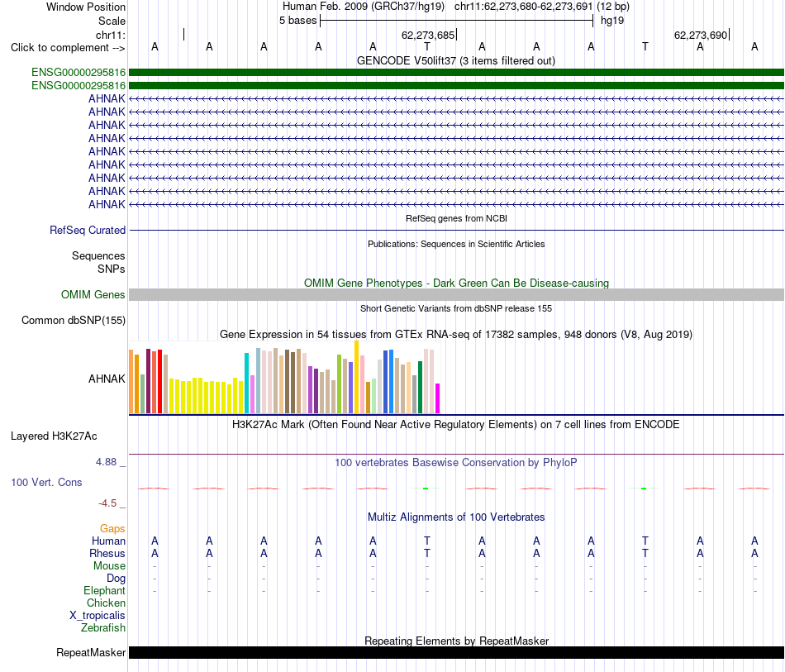Click the tallest yellow bar in GTEx chart
The image size is (785, 672).
tap(356, 377)
